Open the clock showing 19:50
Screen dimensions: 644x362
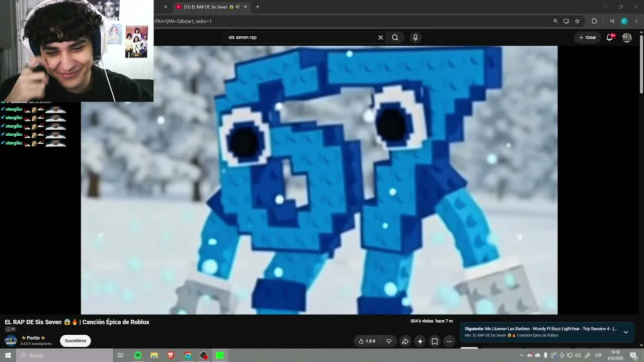click(615, 355)
